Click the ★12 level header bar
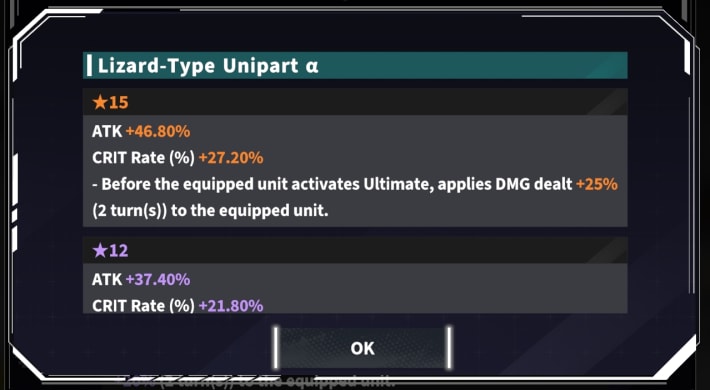This screenshot has height=390, width=710. (x=355, y=250)
